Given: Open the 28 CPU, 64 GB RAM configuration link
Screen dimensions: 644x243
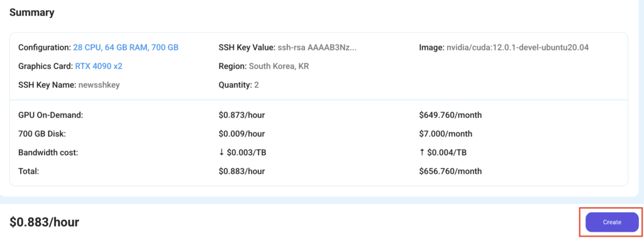Looking at the screenshot, I should tap(126, 48).
